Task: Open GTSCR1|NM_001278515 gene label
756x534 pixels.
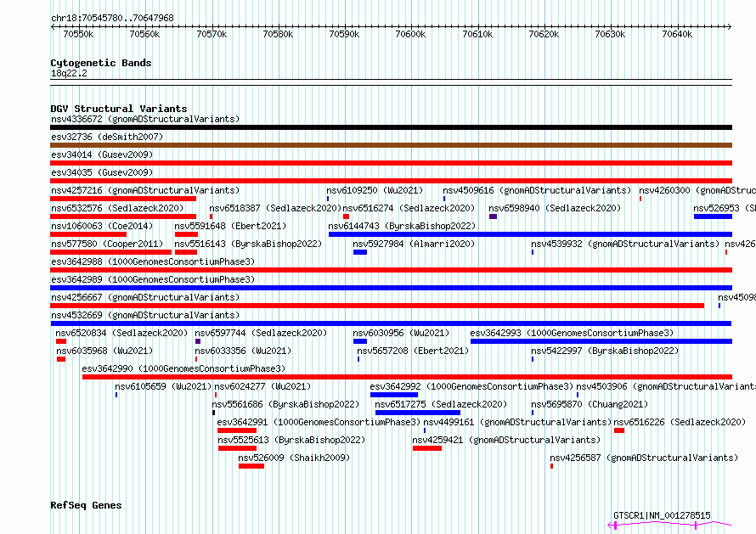Action: point(662,515)
